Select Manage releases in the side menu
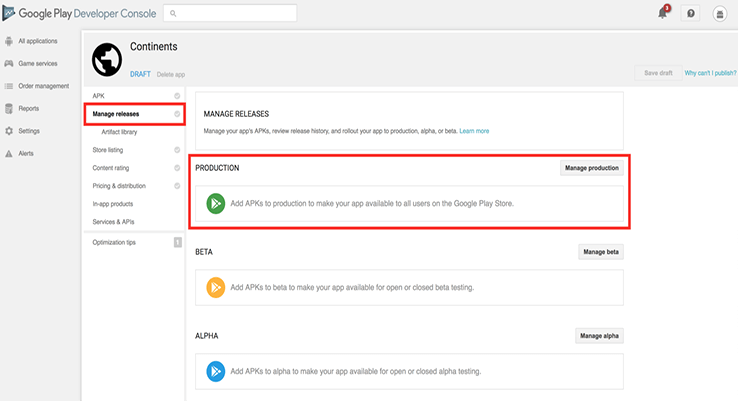738x401 pixels. point(116,114)
